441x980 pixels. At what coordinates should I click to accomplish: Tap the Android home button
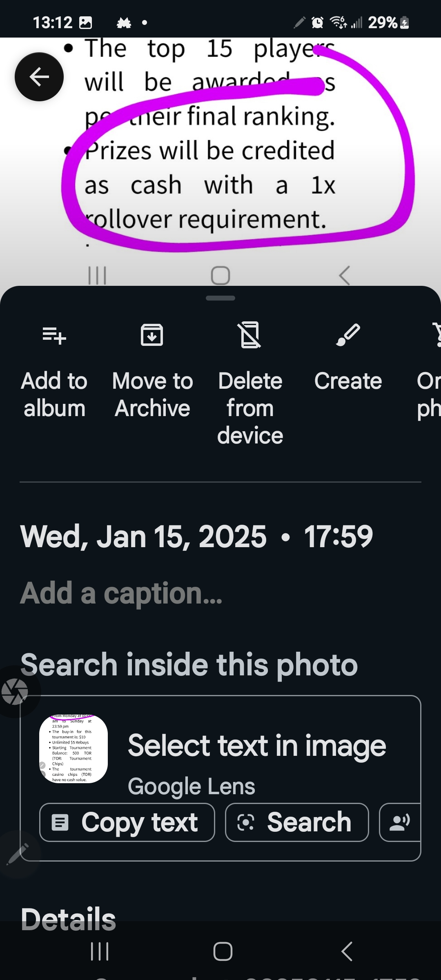point(223,951)
